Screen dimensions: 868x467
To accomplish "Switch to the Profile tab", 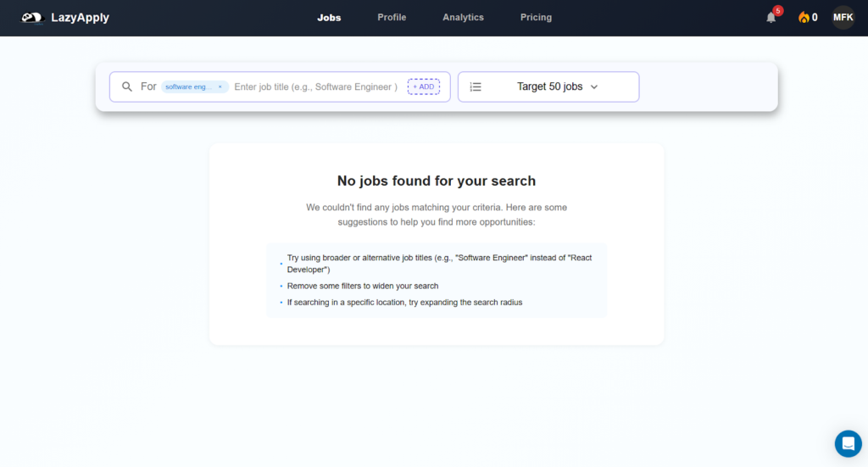I will 392,18.
